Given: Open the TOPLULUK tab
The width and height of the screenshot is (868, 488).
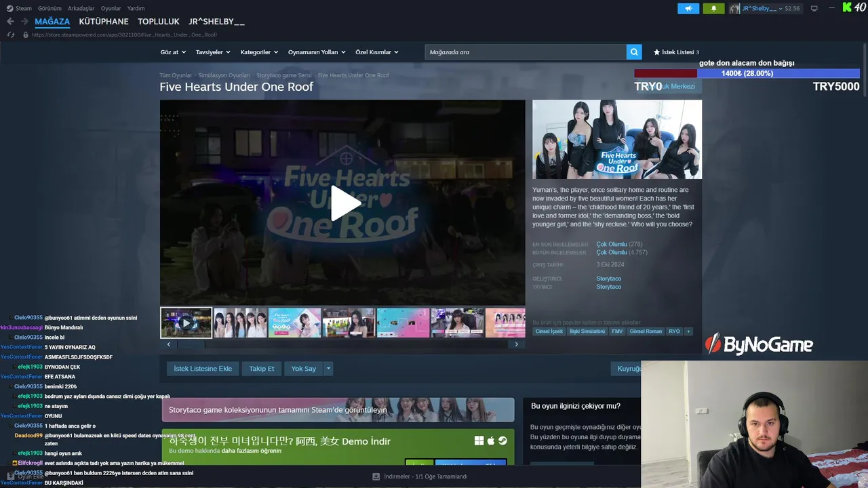Looking at the screenshot, I should click(x=159, y=22).
